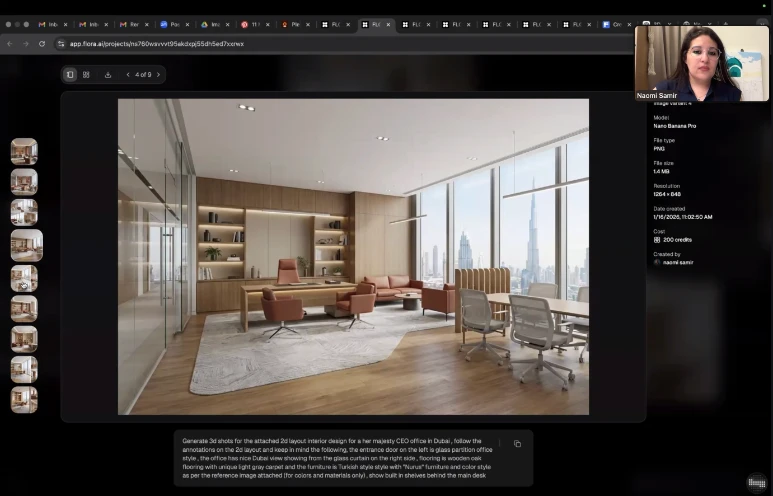Click the highlighted fourth thumbnail
Viewport: 773px width, 496px height.
click(26, 245)
